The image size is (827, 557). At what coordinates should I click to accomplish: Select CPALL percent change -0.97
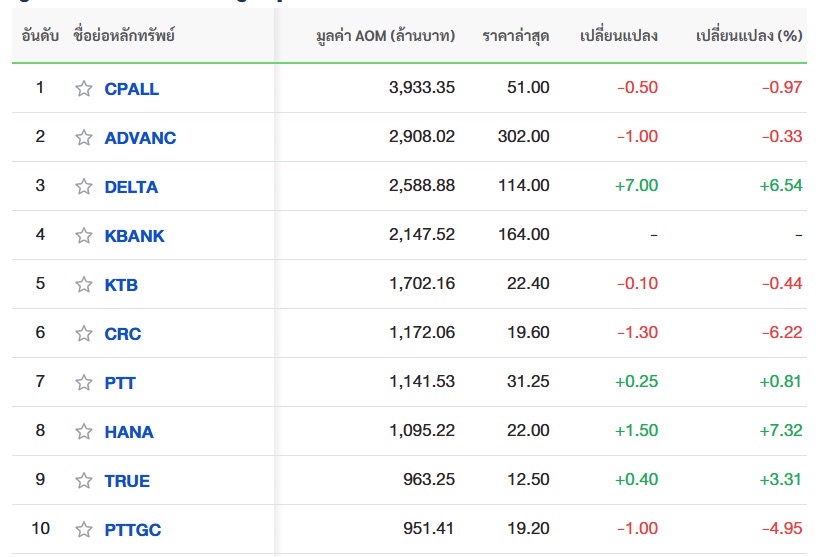(x=782, y=88)
